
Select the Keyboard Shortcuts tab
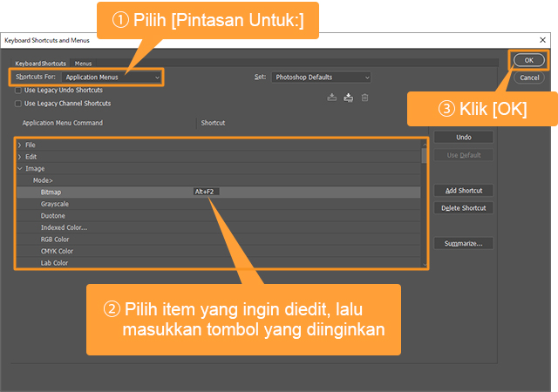tap(41, 64)
